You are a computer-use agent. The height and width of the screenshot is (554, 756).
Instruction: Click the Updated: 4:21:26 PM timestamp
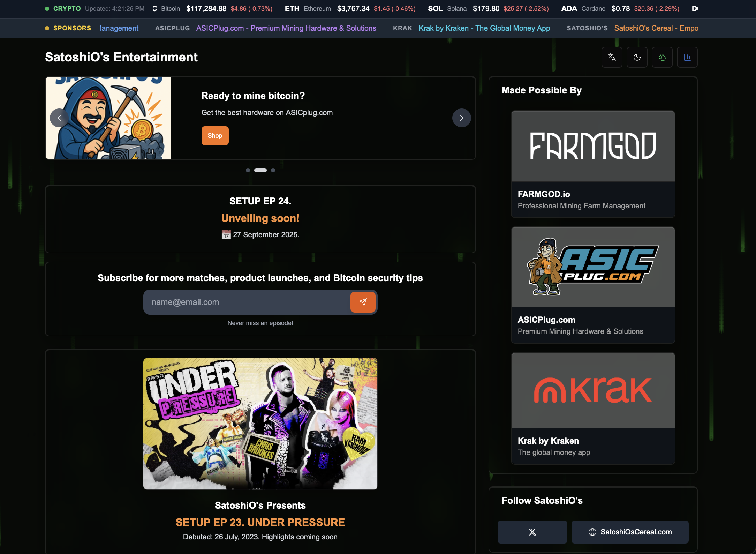coord(115,9)
